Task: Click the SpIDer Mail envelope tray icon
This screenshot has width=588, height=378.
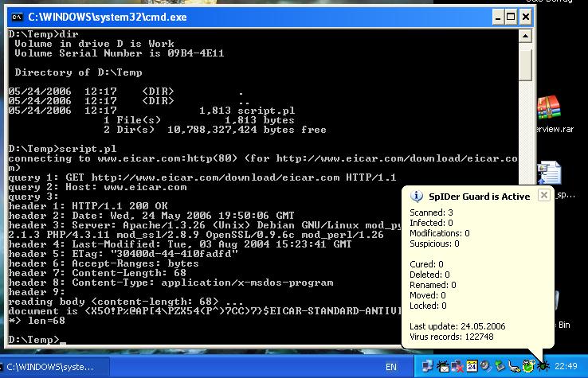Action: click(x=442, y=366)
